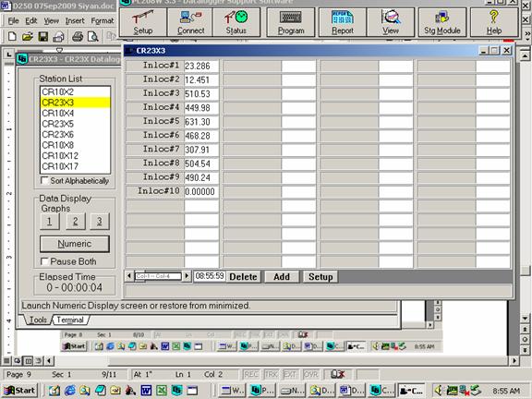Click the taskbar button labeled W...
532x399 pixels.
232,391
